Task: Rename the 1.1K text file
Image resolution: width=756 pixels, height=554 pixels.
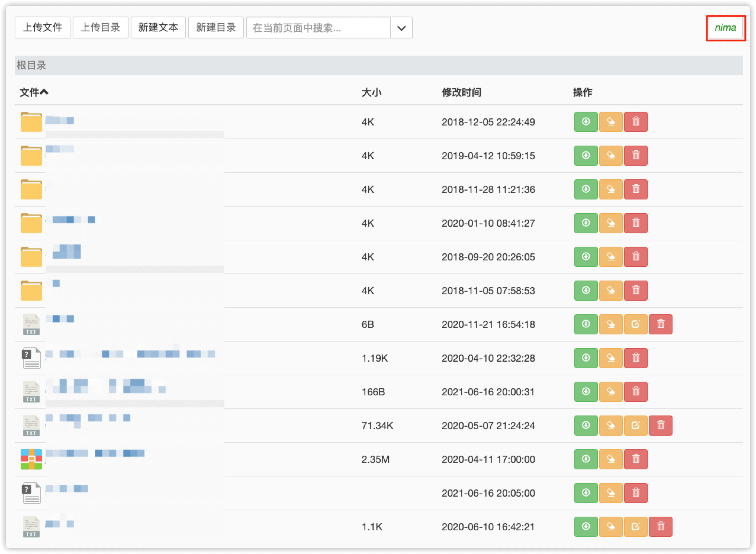Action: 611,526
